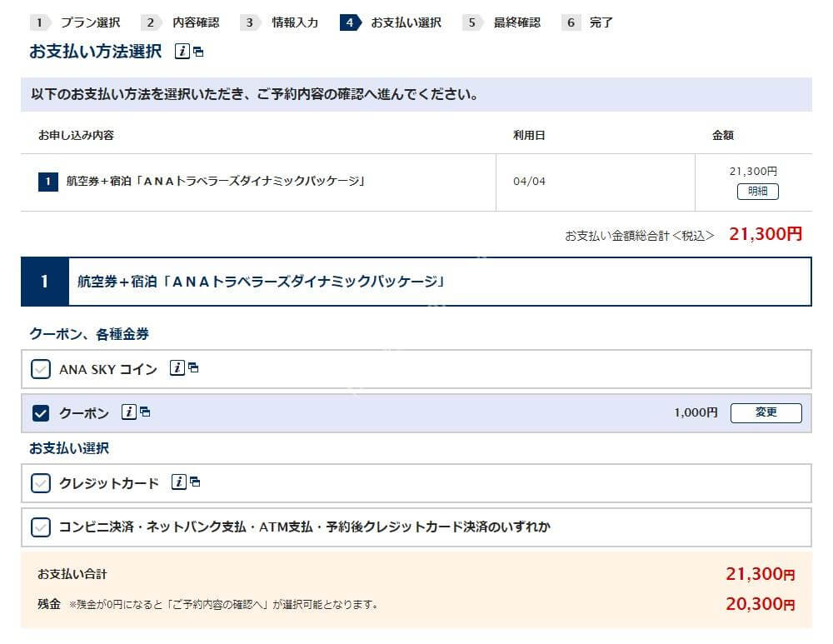833x644 pixels.
Task: Uncheck the クーポン checkbox
Action: 41,413
